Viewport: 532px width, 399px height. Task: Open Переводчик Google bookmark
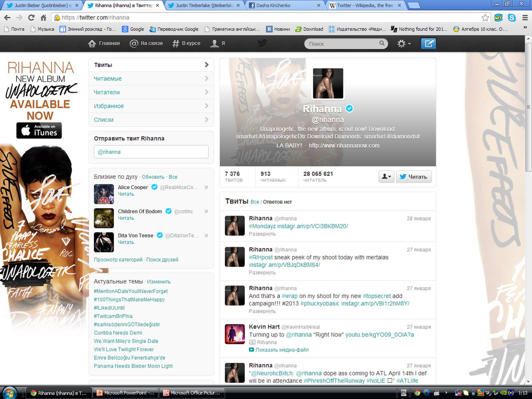(174, 29)
